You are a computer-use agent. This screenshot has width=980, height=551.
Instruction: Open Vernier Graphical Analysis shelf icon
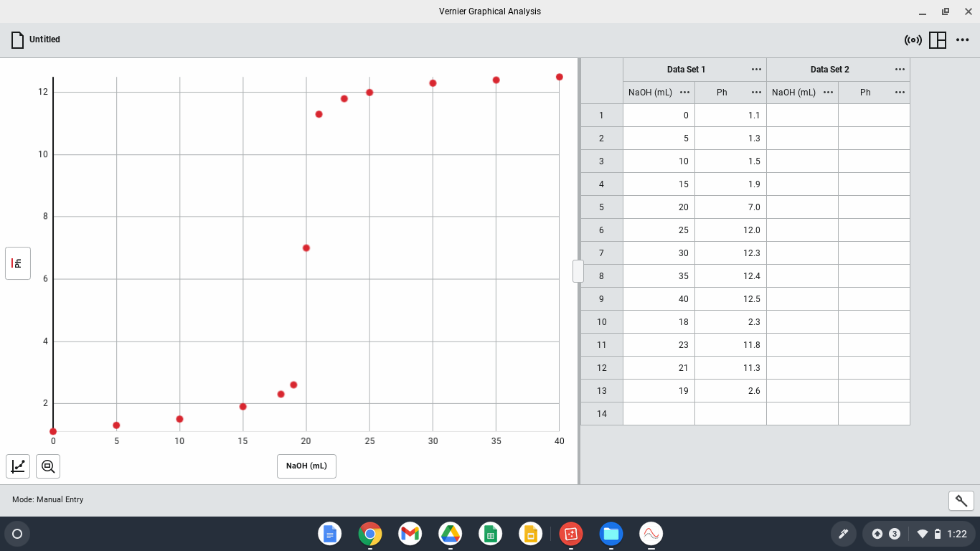click(651, 534)
